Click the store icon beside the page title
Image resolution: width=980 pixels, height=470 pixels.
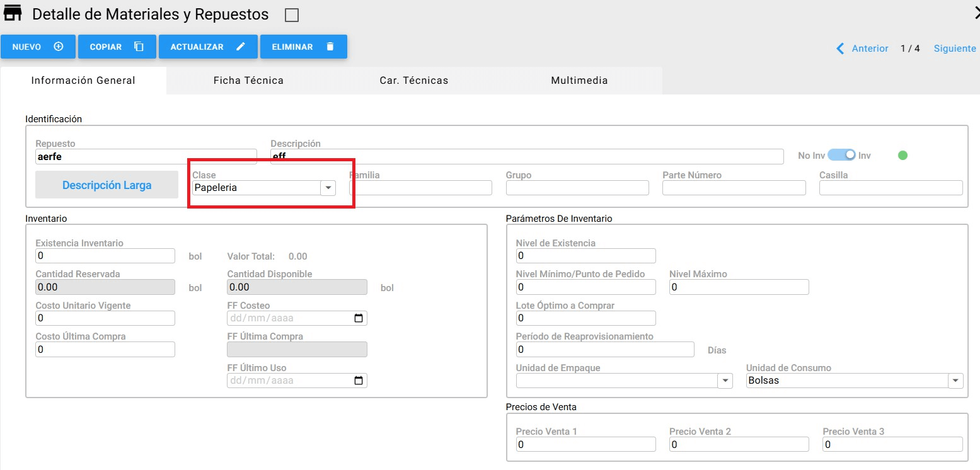pos(13,13)
